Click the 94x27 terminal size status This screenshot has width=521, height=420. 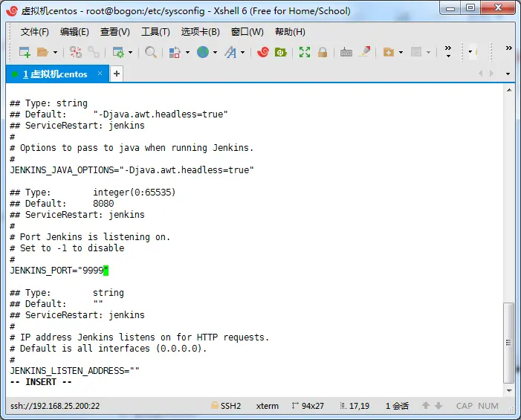(x=308, y=406)
